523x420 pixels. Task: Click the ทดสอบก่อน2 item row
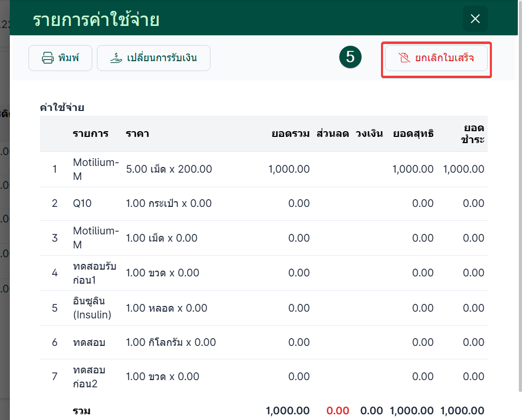[x=263, y=376]
